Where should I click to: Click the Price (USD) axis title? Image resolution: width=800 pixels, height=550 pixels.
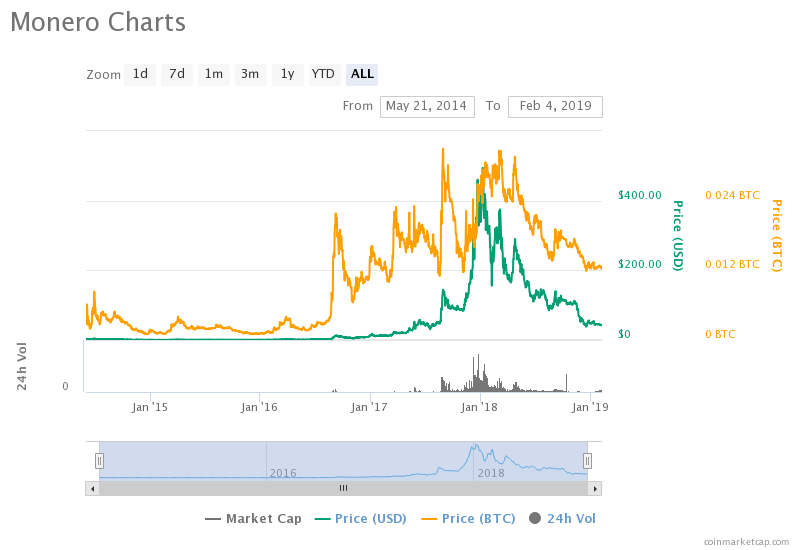(678, 235)
